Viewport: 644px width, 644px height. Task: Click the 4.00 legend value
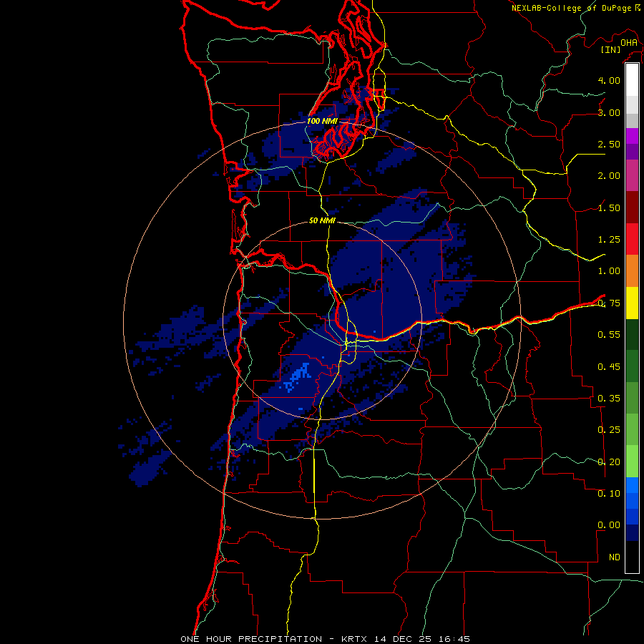tap(609, 80)
